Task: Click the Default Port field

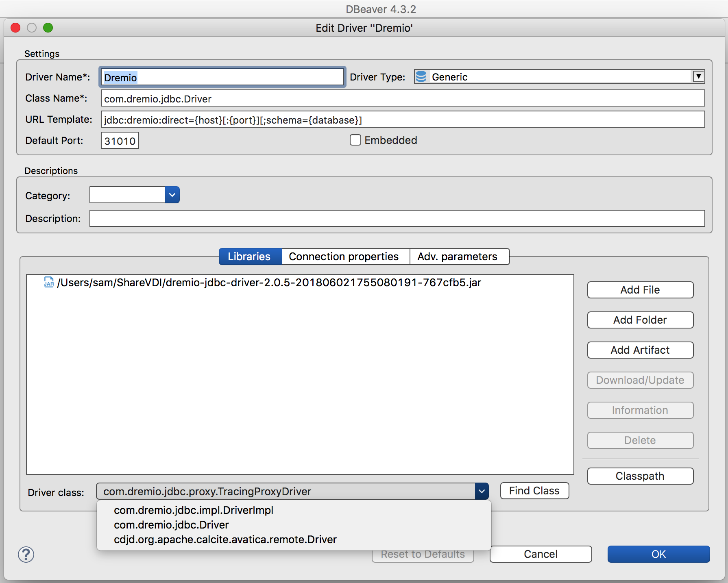Action: point(120,141)
